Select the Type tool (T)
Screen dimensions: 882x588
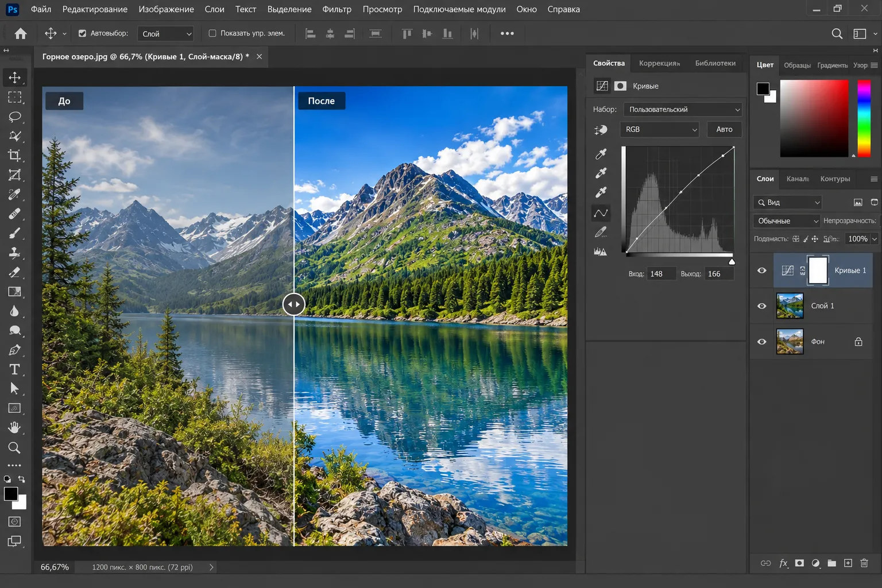(x=15, y=369)
